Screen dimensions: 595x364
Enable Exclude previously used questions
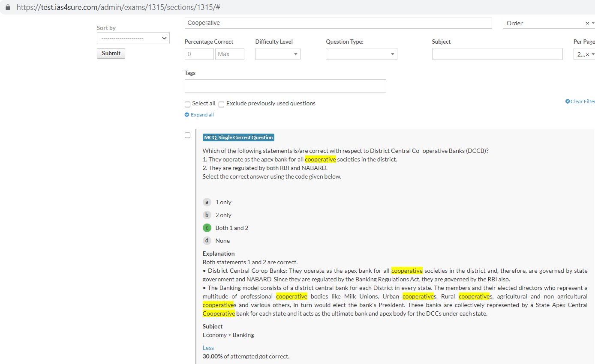222,104
